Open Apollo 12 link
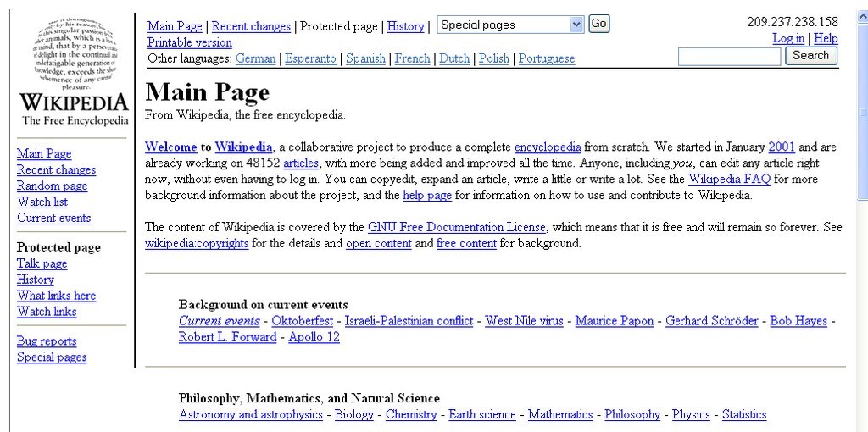The width and height of the screenshot is (868, 432). [x=314, y=337]
